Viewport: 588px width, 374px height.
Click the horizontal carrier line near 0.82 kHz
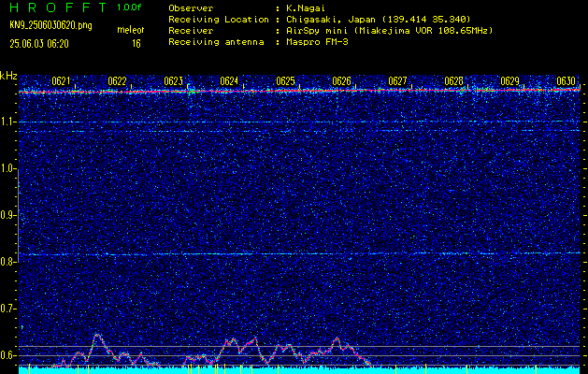[x=299, y=254]
